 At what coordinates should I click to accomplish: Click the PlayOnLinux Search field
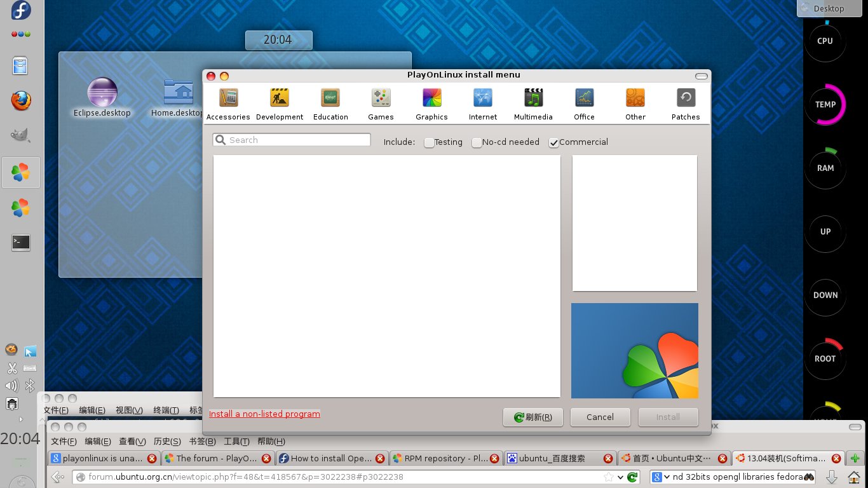point(292,140)
